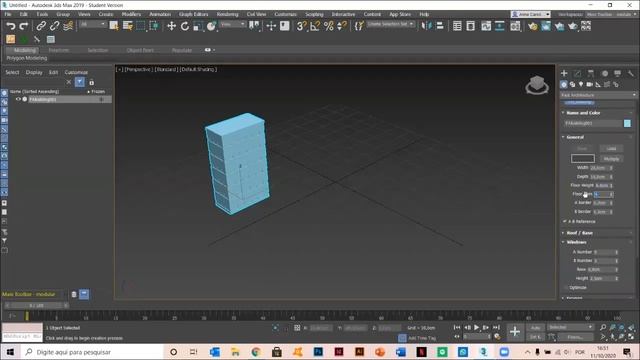Image resolution: width=640 pixels, height=360 pixels.
Task: Toggle the 3D Snaps button
Action: (301, 26)
